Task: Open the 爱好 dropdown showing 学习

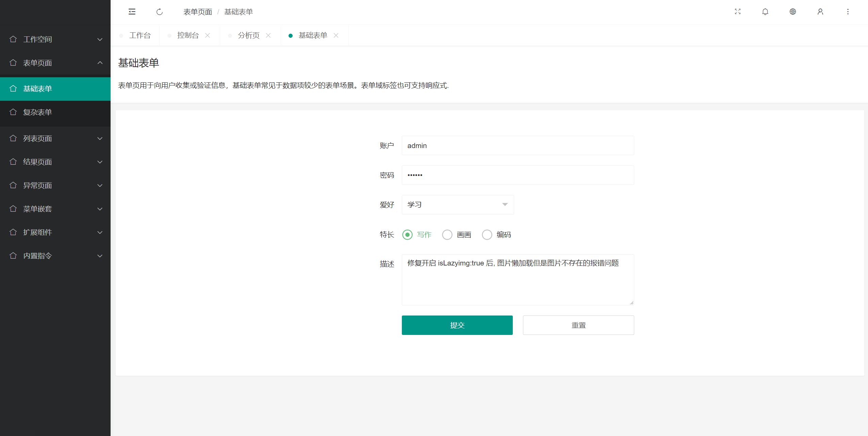Action: (x=458, y=205)
